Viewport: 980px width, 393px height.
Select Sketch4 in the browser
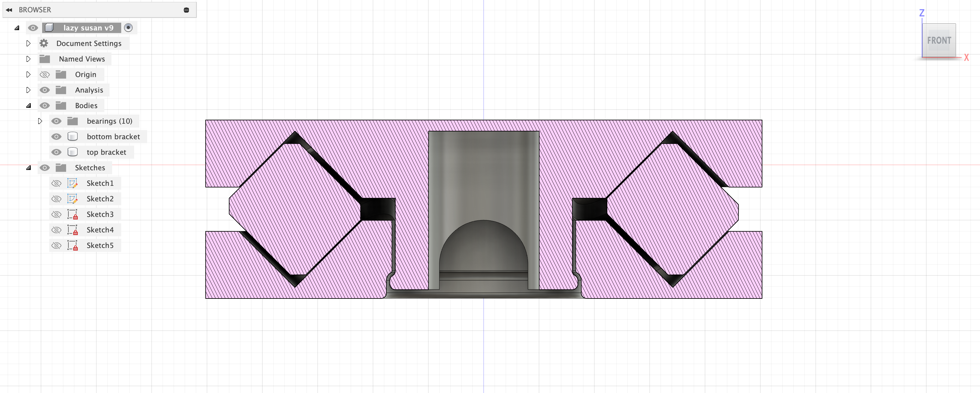(100, 230)
